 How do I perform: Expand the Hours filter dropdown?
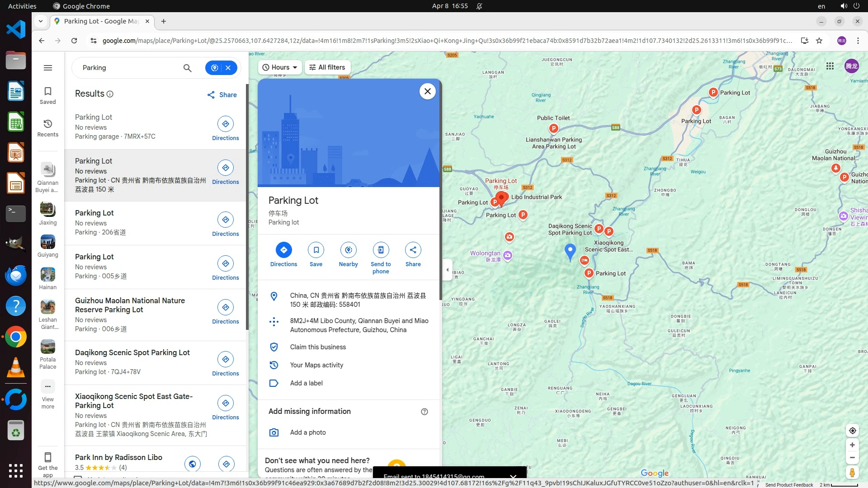pyautogui.click(x=280, y=67)
